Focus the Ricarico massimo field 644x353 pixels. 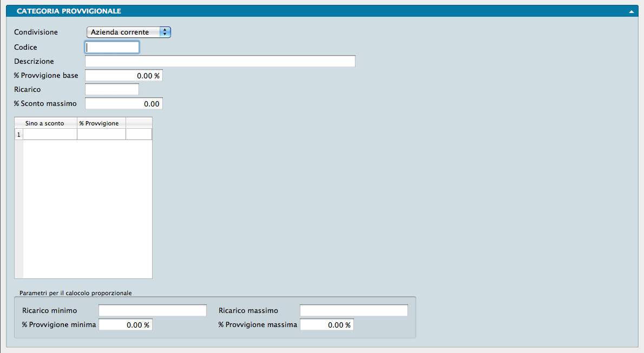(353, 311)
